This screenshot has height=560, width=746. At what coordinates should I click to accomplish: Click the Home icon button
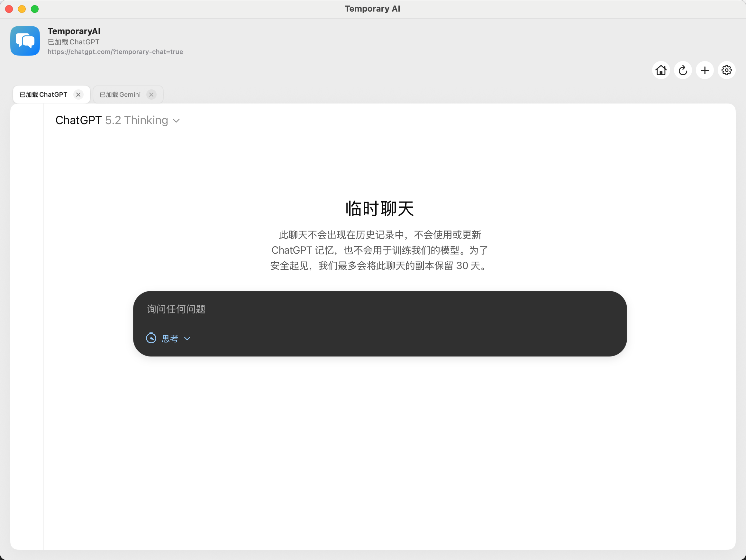coord(661,70)
